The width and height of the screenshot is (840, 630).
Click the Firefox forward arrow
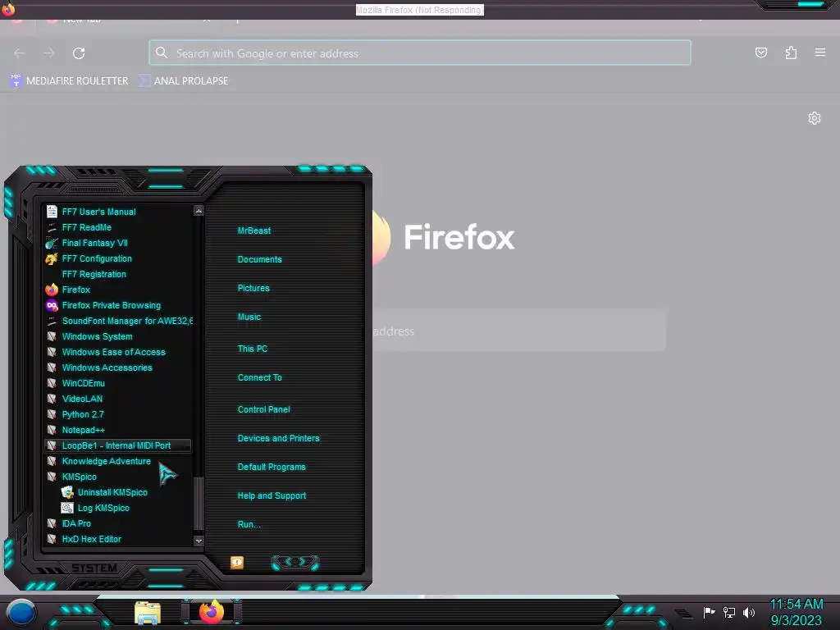point(48,53)
